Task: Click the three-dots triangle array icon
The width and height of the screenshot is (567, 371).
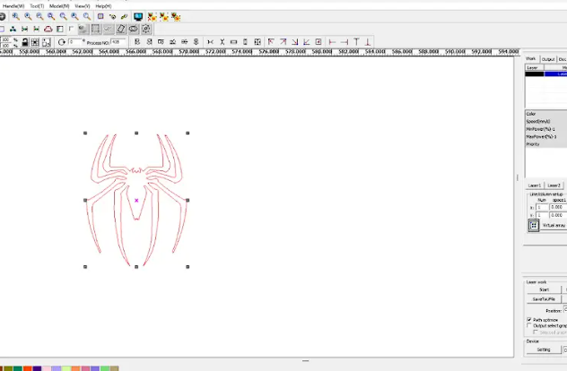Action: coord(13,29)
